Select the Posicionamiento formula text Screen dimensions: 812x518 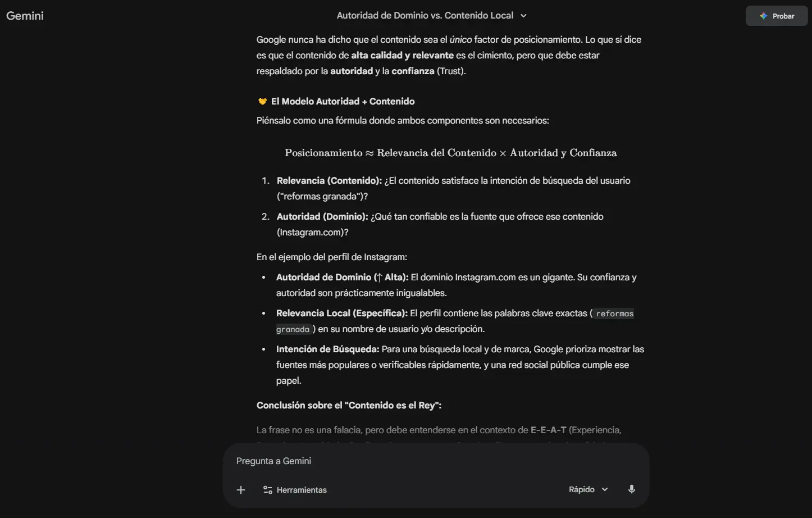450,152
